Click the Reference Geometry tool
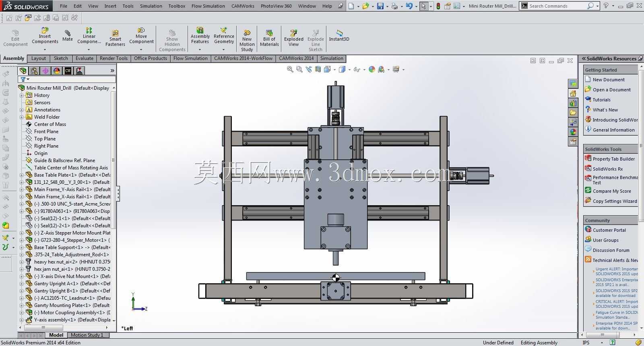The height and width of the screenshot is (346, 644). pyautogui.click(x=224, y=36)
